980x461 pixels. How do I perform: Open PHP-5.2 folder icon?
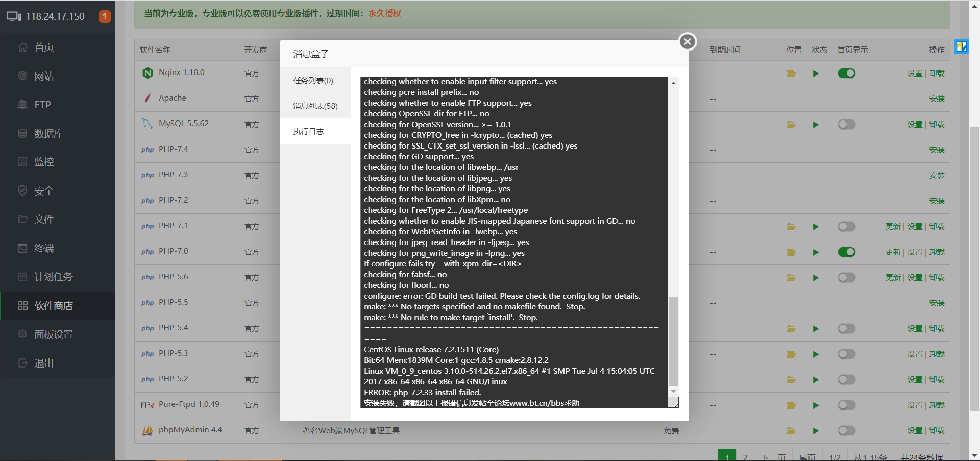click(x=791, y=380)
